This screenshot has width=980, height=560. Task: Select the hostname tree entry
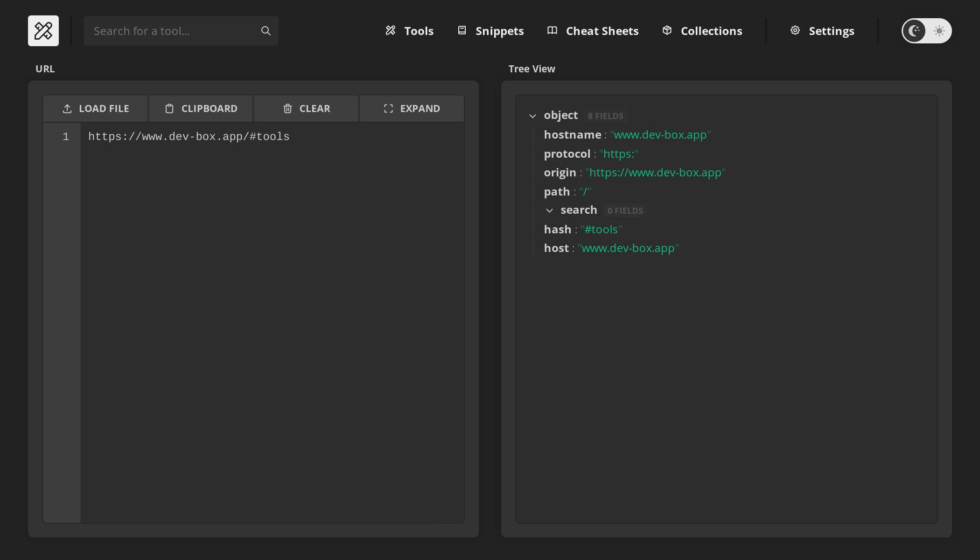coord(627,135)
